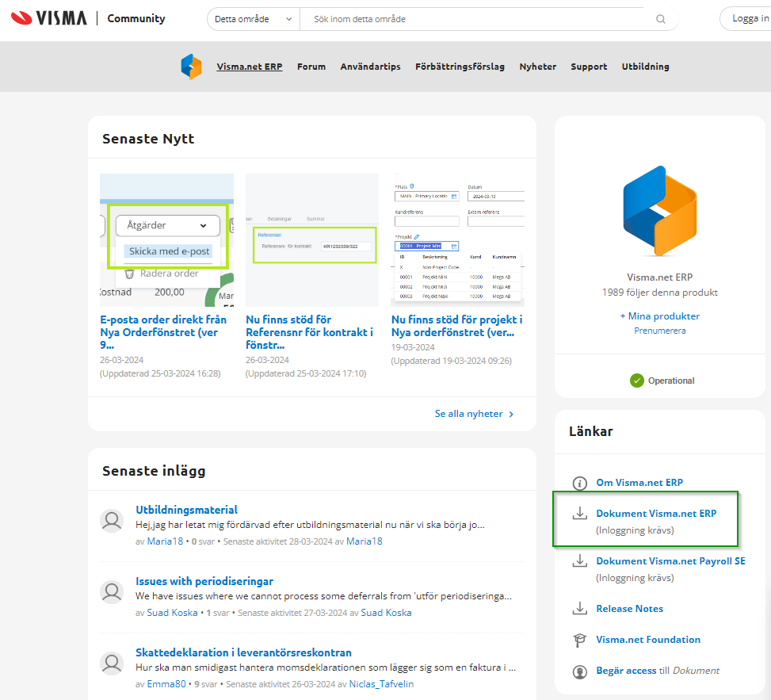Viewport: 771px width, 700px height.
Task: Click the Referenser thumbnail of second news article
Action: 312,240
